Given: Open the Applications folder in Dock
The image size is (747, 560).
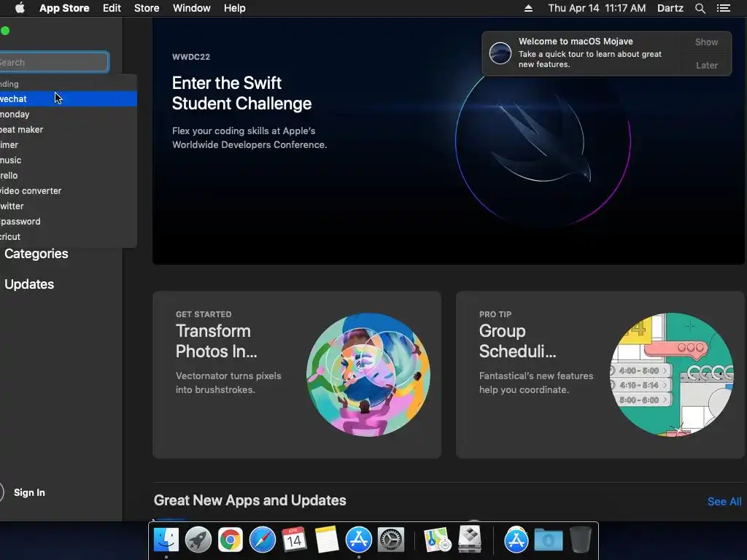Looking at the screenshot, I should coord(516,540).
